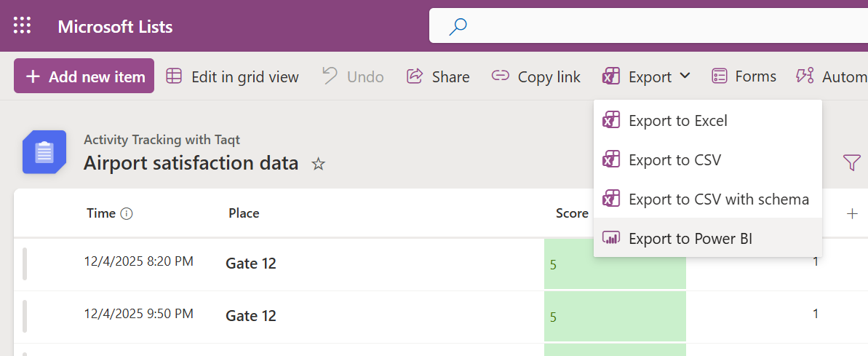Click the Power BI chart icon

point(611,238)
